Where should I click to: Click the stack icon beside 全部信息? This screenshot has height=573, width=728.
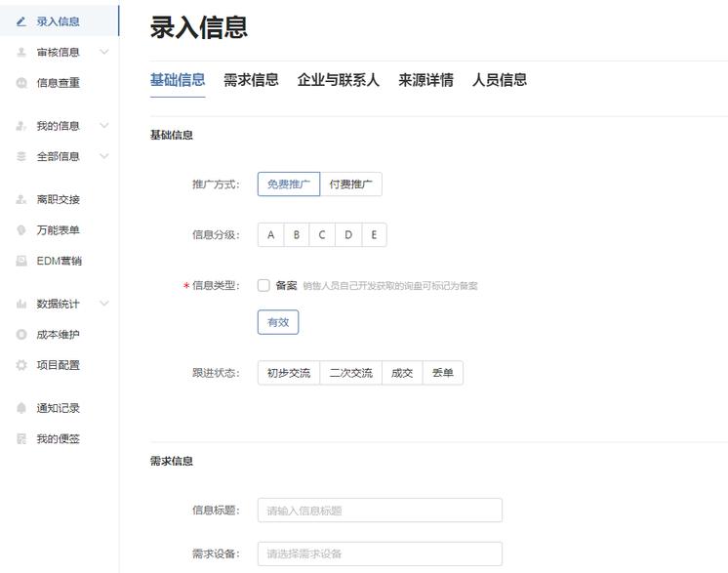[20, 156]
